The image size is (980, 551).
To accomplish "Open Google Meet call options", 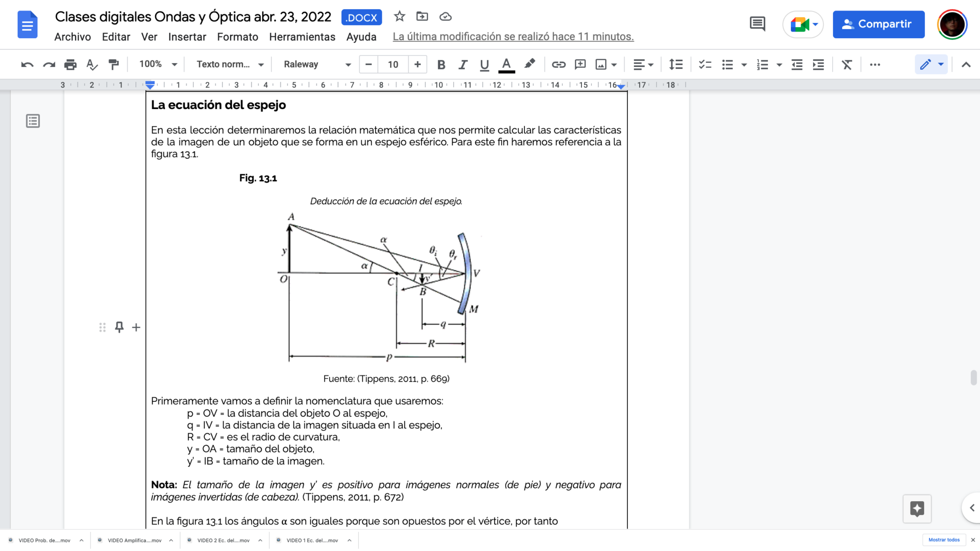I will [803, 24].
